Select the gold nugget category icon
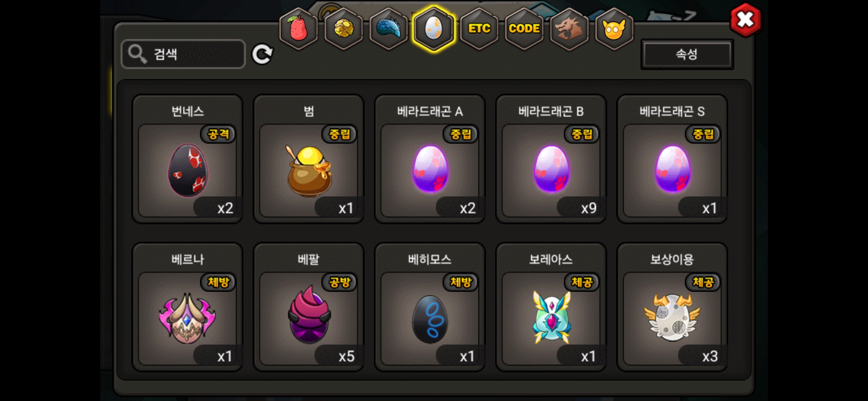The width and height of the screenshot is (868, 401). click(x=343, y=29)
